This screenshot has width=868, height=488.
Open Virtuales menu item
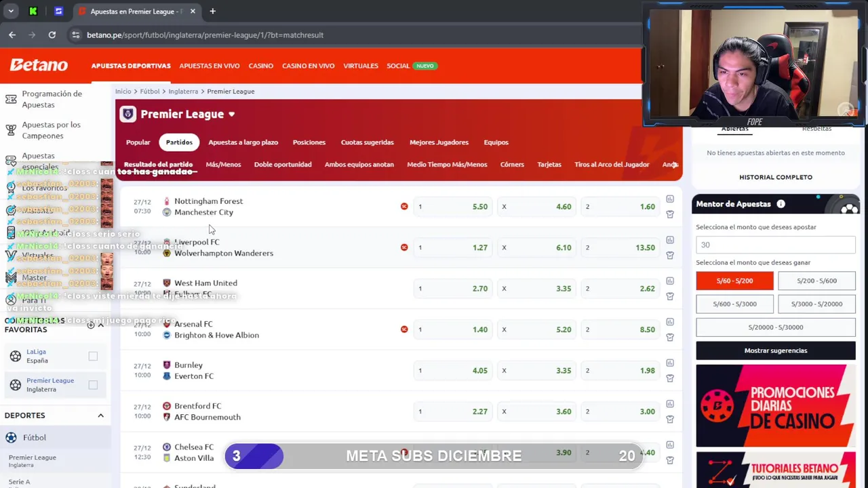pos(360,66)
